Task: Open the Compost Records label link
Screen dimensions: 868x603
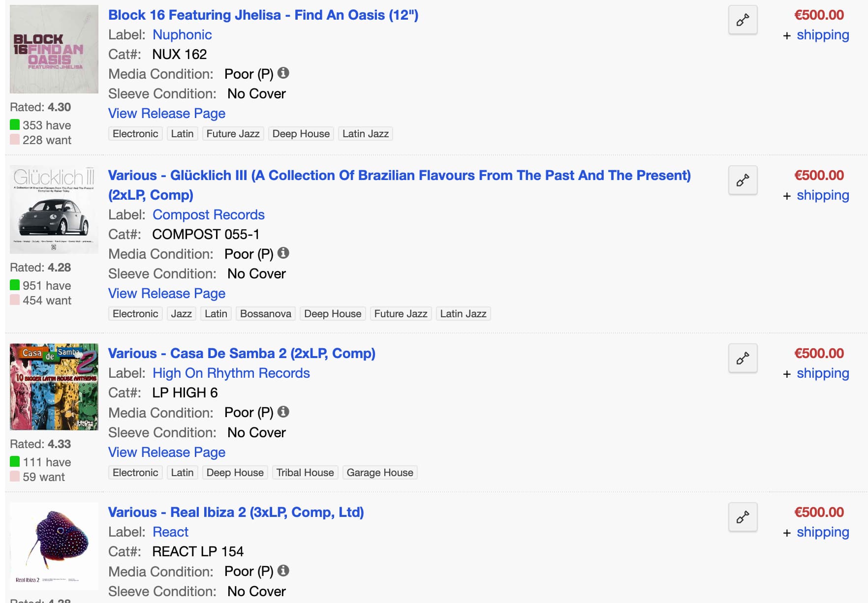Action: [208, 215]
